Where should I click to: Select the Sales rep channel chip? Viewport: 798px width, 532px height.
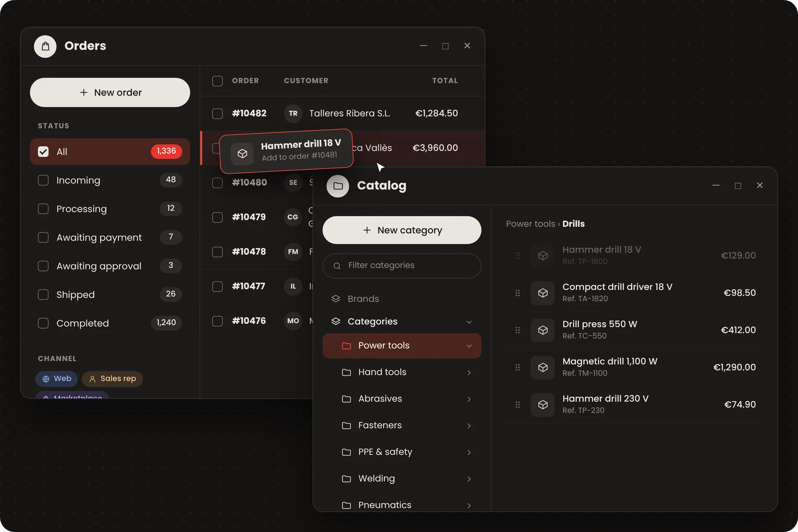(112, 379)
